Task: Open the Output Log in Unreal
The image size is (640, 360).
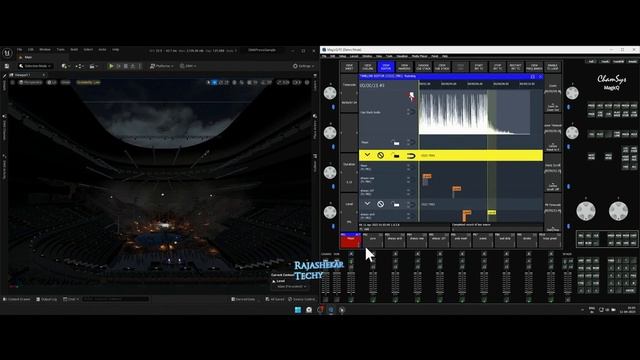Action: click(x=47, y=299)
